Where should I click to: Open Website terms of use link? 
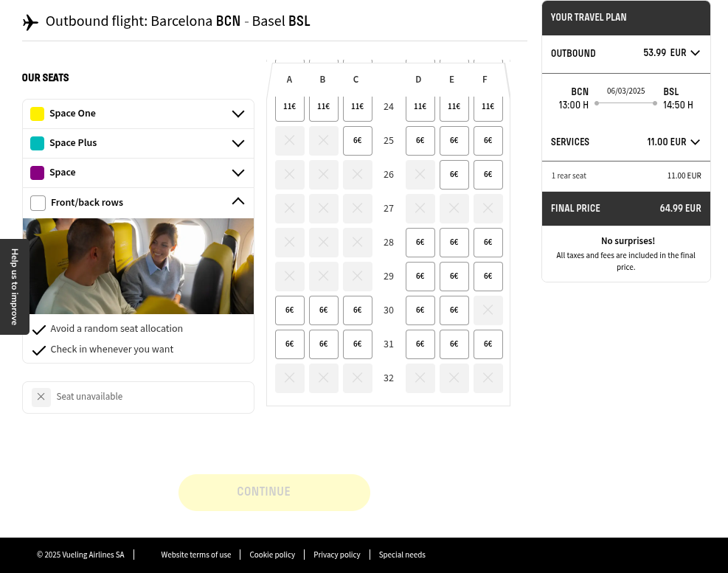tap(196, 555)
